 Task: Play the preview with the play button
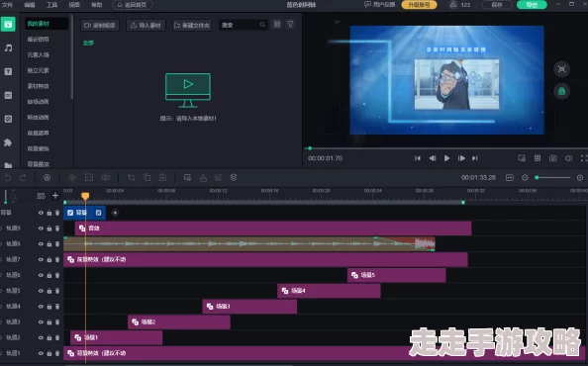tap(446, 158)
